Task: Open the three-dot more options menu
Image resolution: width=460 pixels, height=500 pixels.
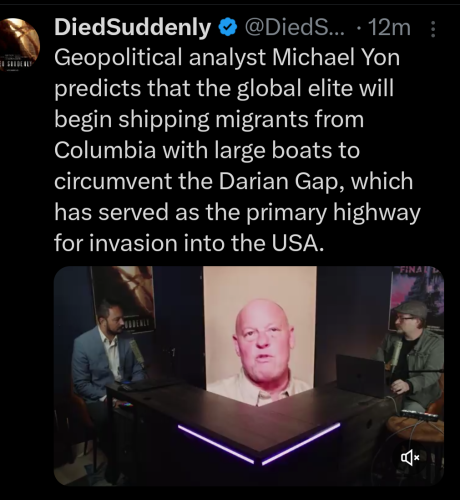Action: point(433,29)
